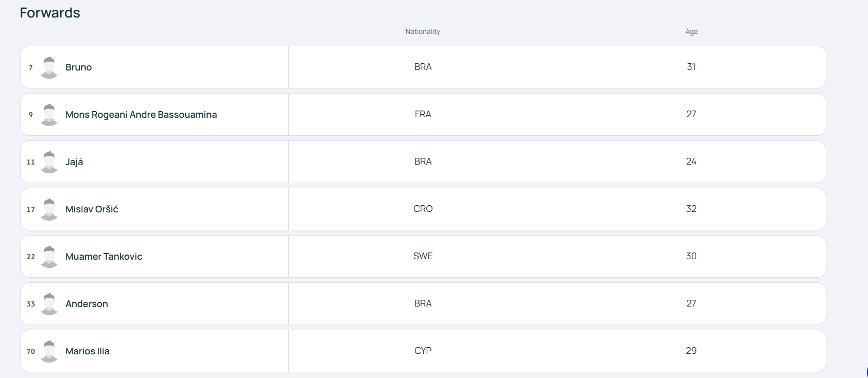
Task: Click Marios Ilia's avatar icon
Action: point(49,351)
